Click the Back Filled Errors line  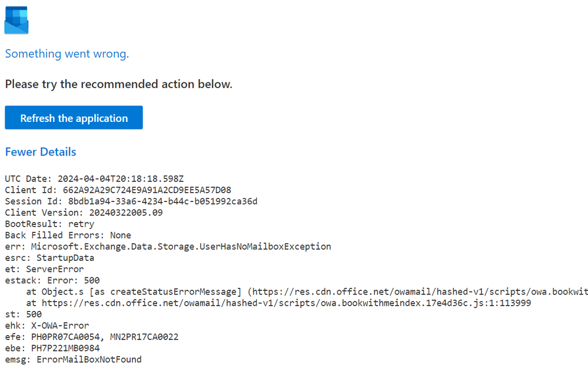click(x=68, y=235)
